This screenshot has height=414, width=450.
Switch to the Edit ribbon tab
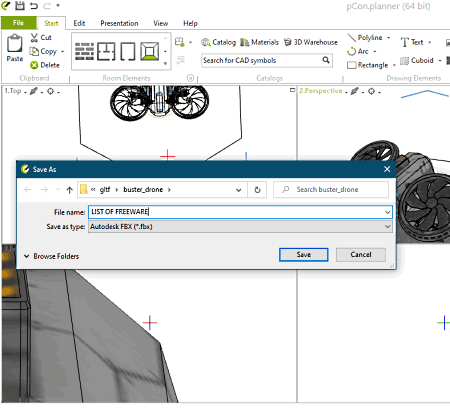point(79,23)
